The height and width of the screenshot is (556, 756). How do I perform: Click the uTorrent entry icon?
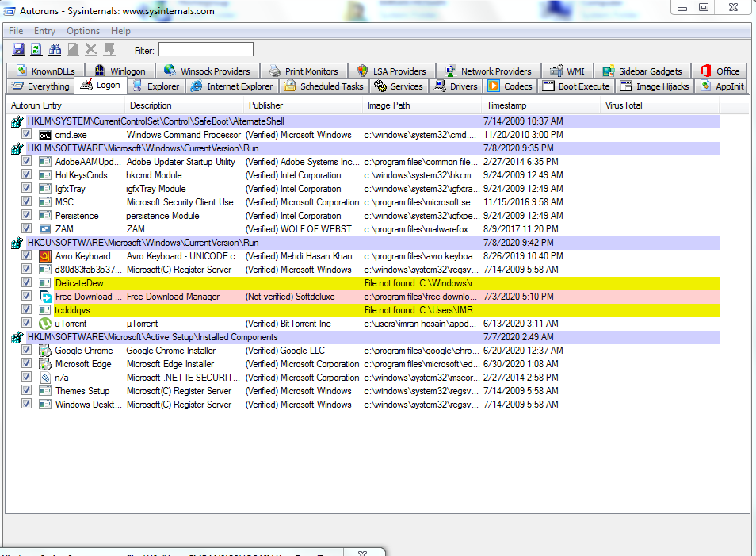click(45, 324)
